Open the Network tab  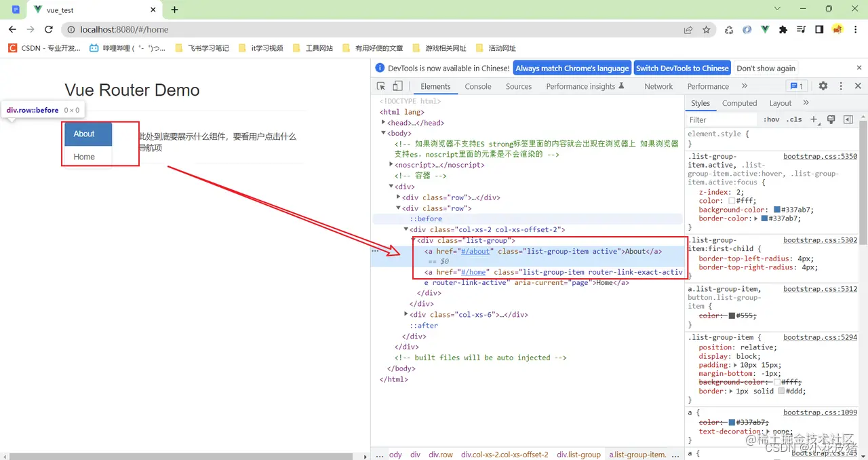coord(658,86)
